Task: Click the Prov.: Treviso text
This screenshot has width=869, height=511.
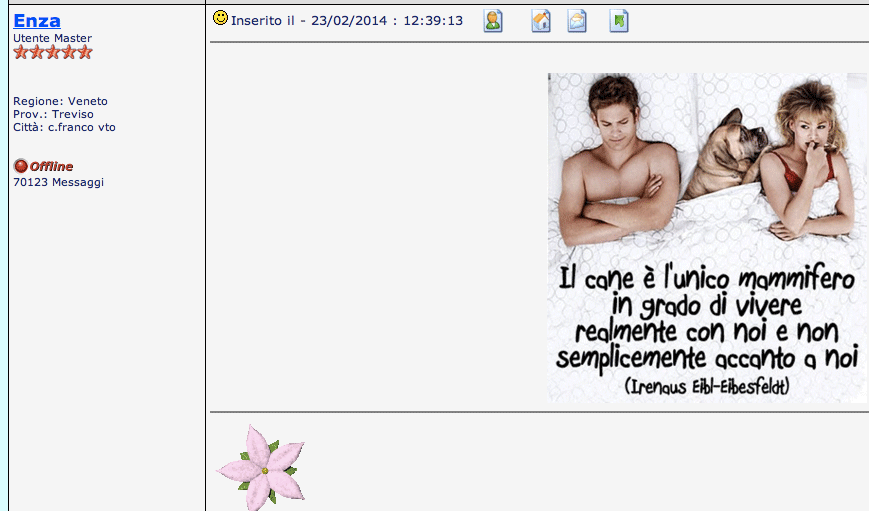Action: [x=53, y=114]
